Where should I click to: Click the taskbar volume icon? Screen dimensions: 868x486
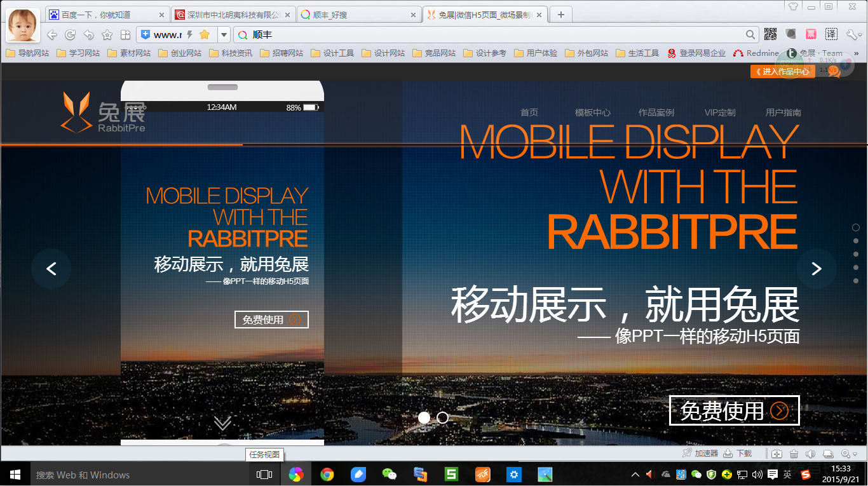(x=757, y=474)
